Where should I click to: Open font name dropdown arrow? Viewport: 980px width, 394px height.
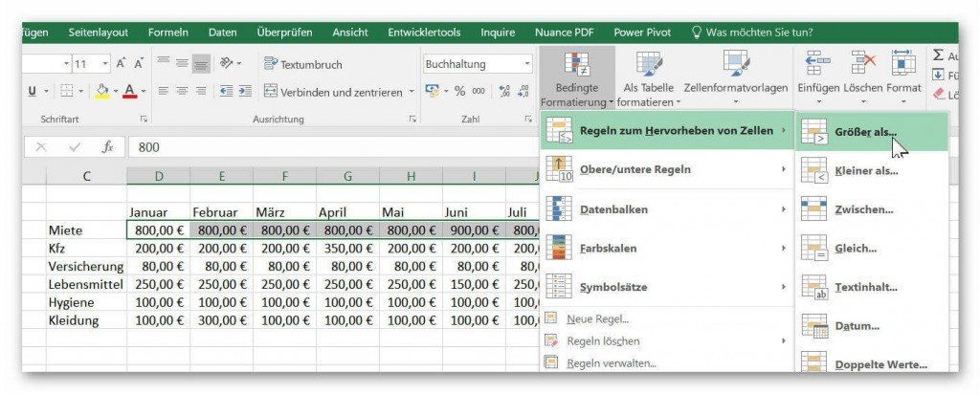click(x=67, y=64)
